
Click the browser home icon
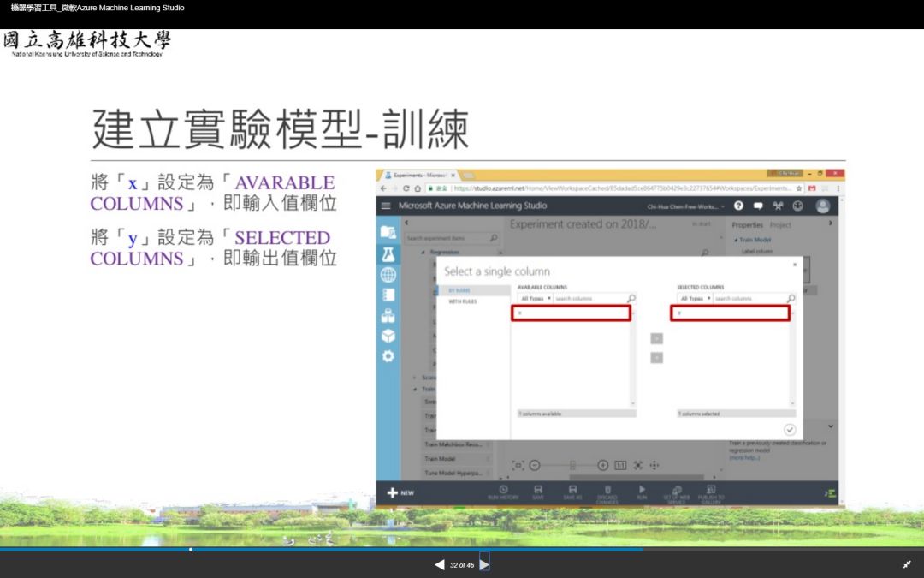pyautogui.click(x=418, y=188)
